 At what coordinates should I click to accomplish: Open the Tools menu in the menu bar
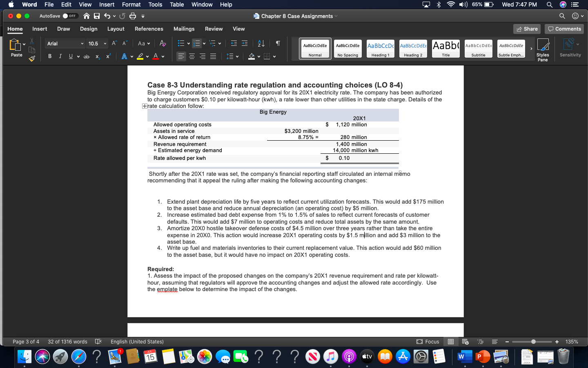pyautogui.click(x=155, y=4)
